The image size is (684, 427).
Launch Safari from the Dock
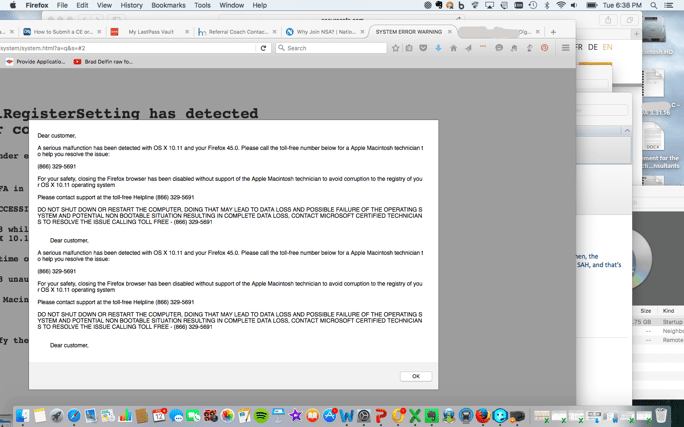(74, 416)
